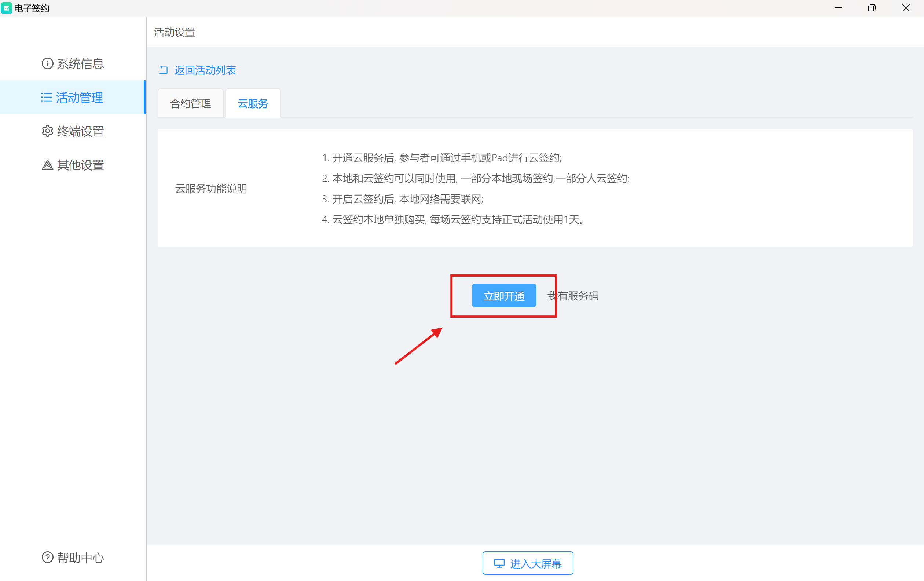Click the 返回活动列表 link text

(x=205, y=70)
